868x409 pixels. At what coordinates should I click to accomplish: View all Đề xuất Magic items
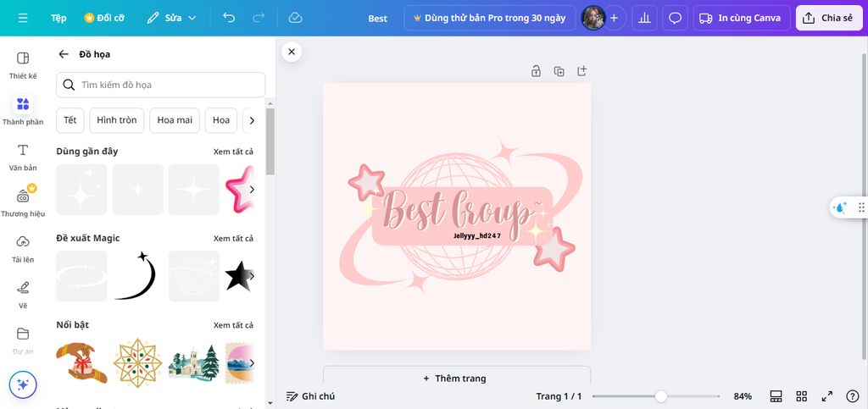(233, 238)
